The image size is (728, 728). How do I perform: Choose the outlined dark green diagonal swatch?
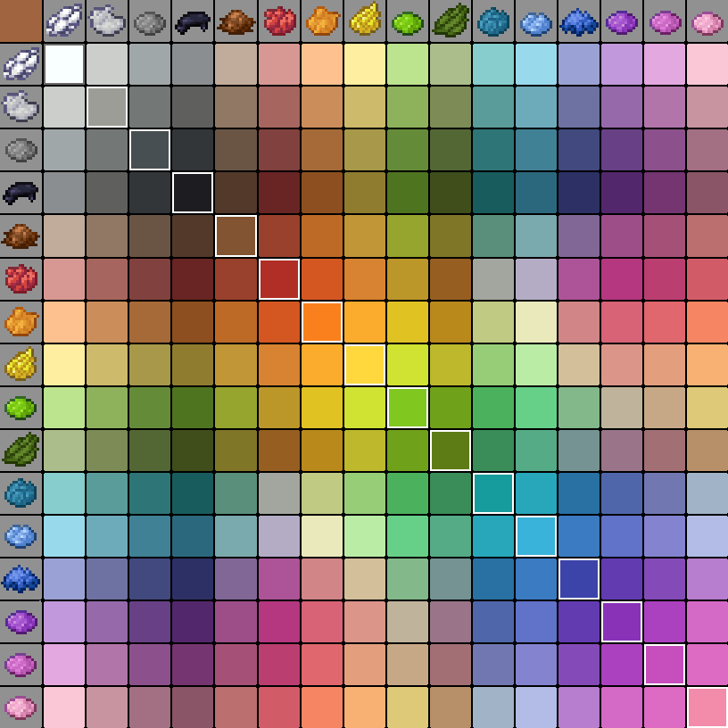coord(451,451)
